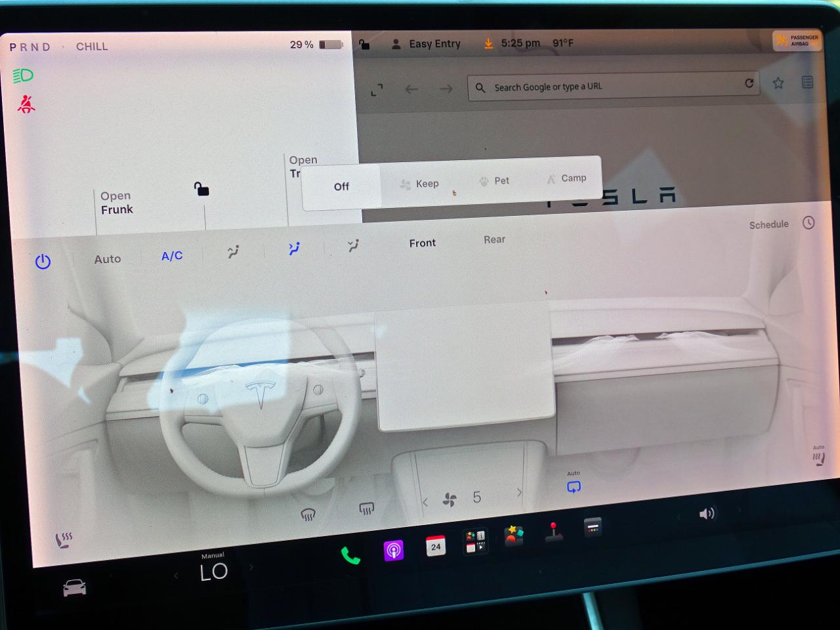
Task: Tap fan speed value 5
Action: [477, 497]
